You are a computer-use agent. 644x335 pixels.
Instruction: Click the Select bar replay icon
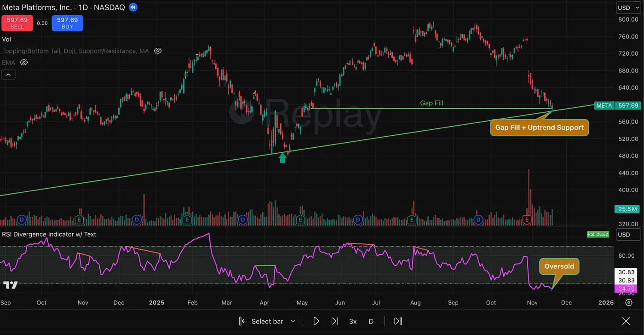pos(243,321)
